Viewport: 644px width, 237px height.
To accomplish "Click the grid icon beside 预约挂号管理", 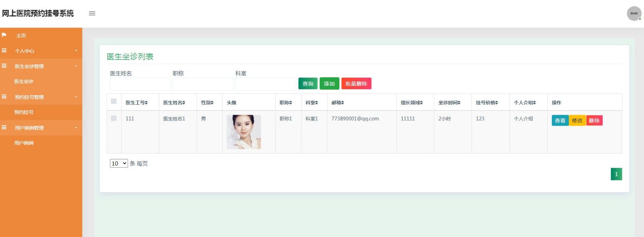I will tap(4, 97).
